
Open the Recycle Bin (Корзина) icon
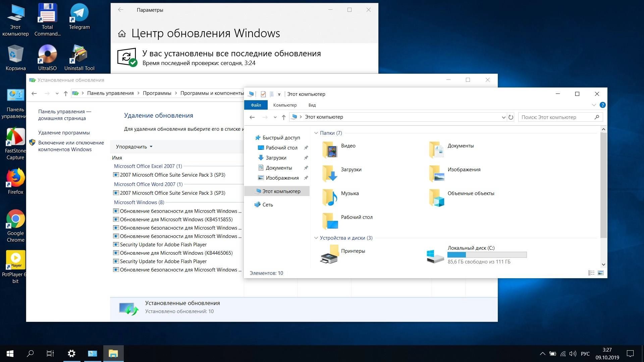(15, 58)
